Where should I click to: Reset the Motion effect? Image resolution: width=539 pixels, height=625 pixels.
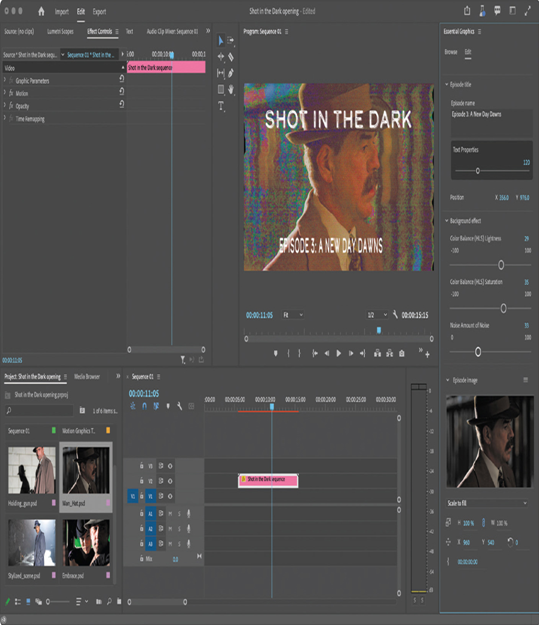click(x=122, y=91)
